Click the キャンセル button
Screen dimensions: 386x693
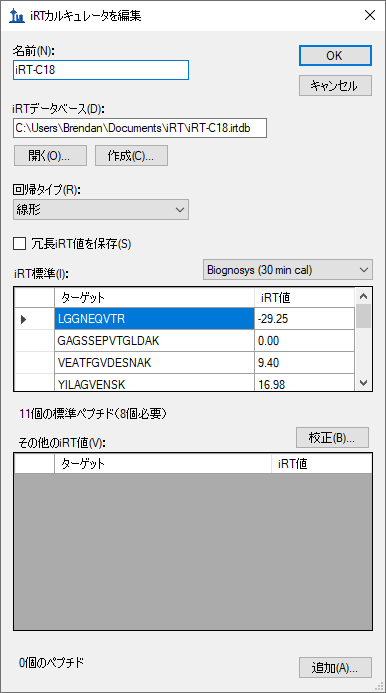pos(335,86)
